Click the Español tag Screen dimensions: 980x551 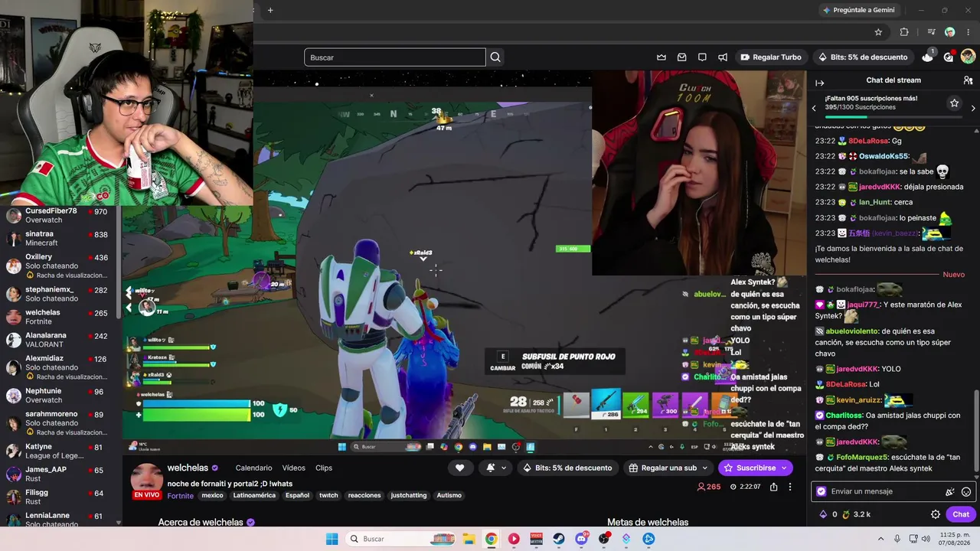click(297, 496)
